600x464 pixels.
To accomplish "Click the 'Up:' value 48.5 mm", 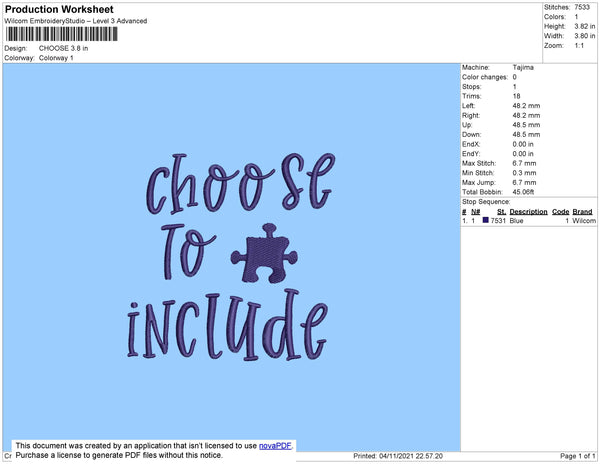I will (x=526, y=125).
